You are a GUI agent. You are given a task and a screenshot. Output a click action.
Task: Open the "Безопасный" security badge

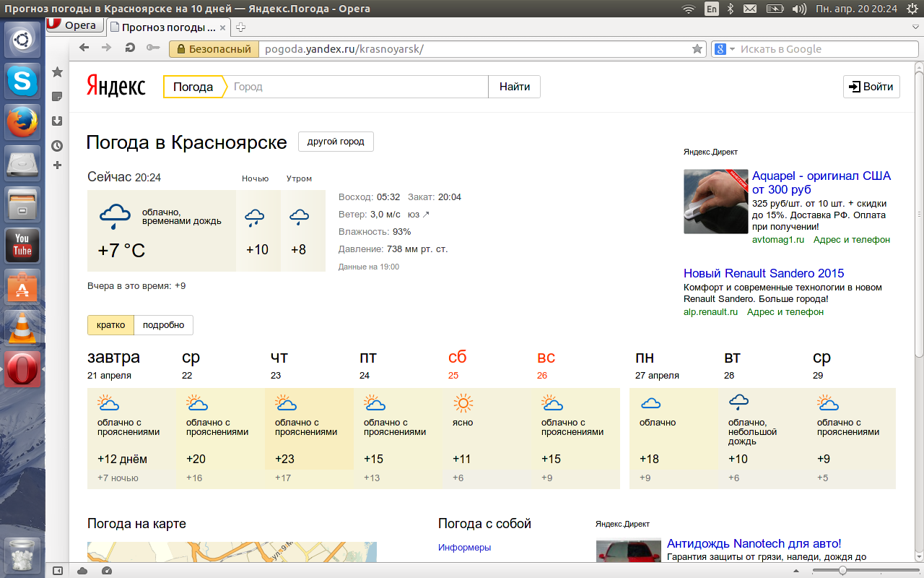(x=213, y=49)
